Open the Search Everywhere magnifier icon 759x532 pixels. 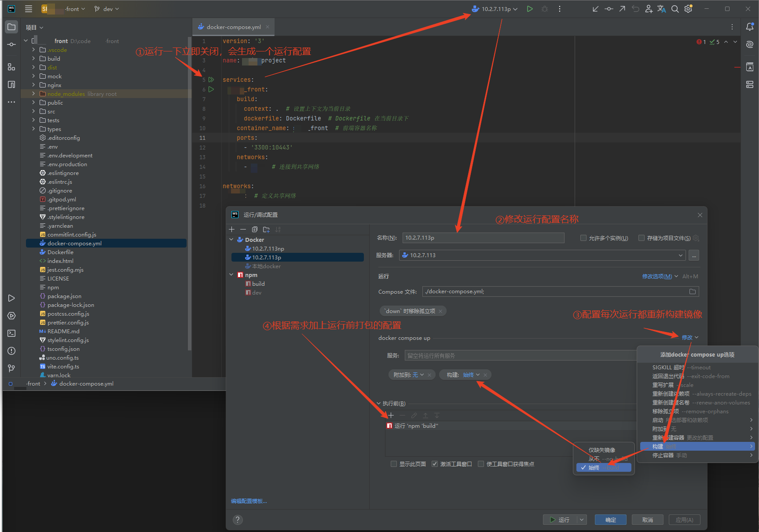point(675,9)
